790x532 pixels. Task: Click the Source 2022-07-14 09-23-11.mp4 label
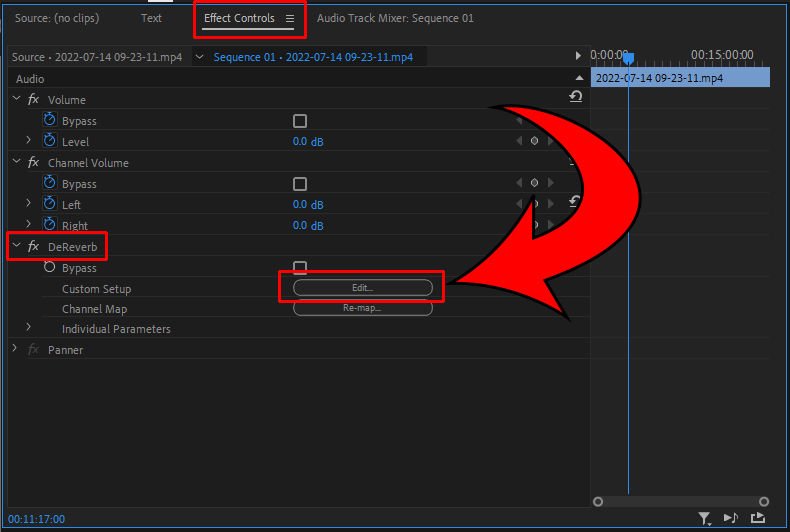click(97, 57)
